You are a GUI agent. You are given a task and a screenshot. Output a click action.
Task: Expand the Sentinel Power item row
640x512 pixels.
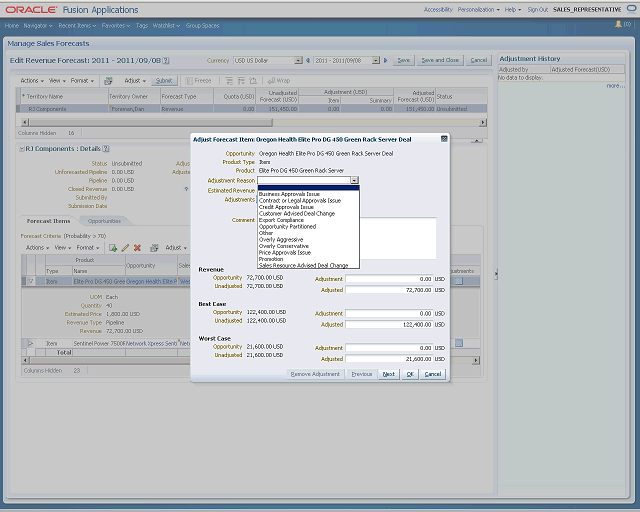[x=31, y=343]
